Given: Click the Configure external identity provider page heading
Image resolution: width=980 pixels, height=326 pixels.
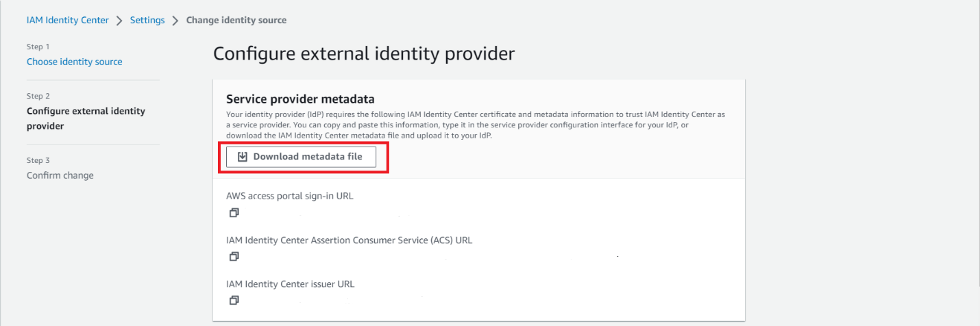Looking at the screenshot, I should click(x=364, y=53).
